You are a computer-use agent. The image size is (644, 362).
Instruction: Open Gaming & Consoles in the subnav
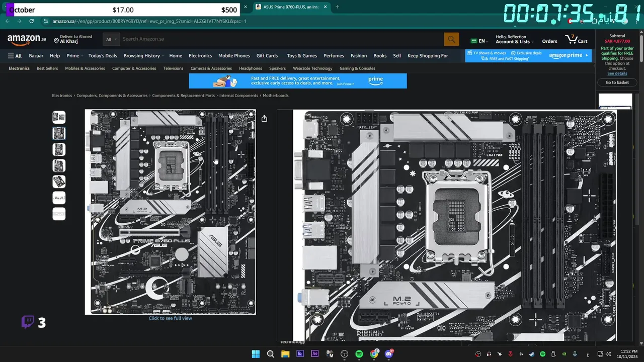(x=357, y=68)
